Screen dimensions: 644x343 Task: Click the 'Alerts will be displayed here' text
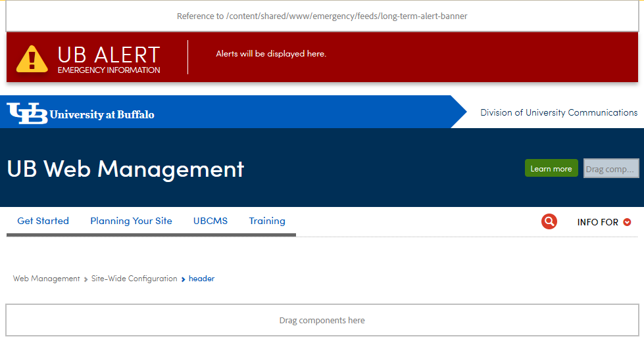point(271,54)
